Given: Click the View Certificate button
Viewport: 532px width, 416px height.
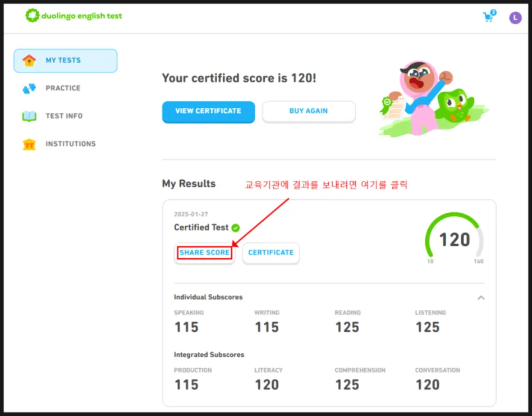Looking at the screenshot, I should [x=208, y=111].
